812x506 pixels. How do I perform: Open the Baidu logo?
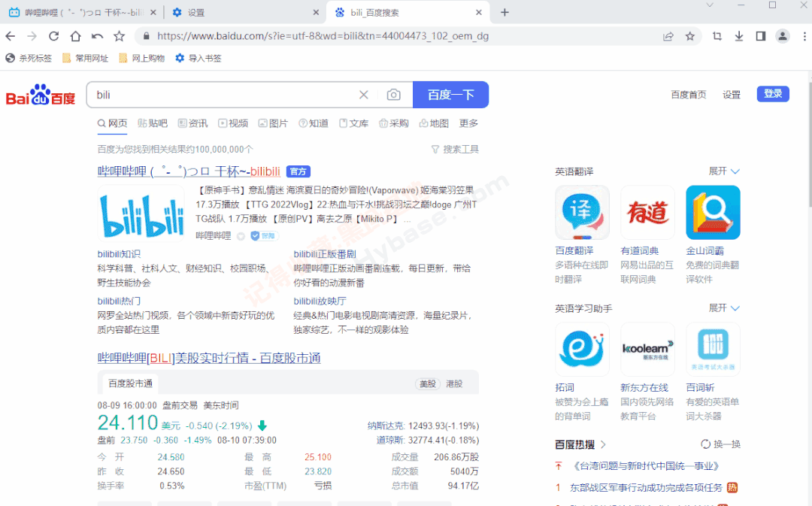click(41, 95)
